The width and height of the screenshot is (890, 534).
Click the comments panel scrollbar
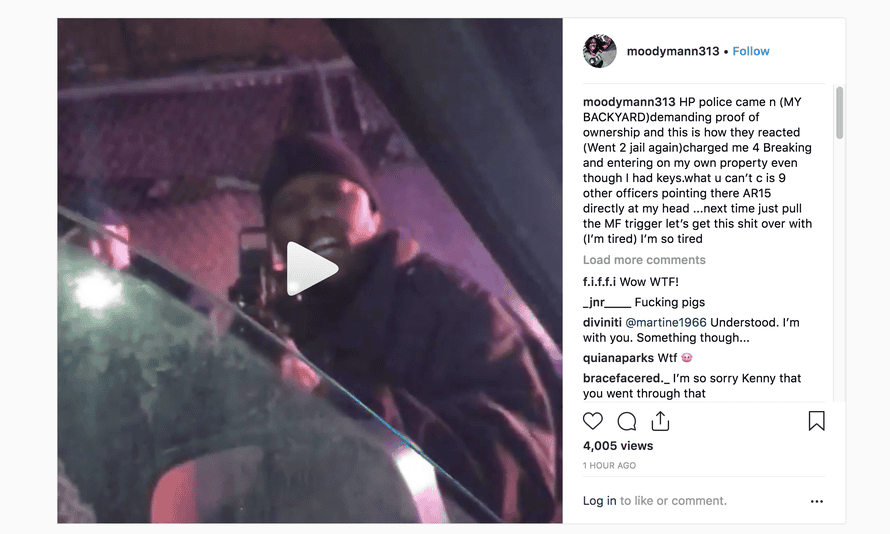tap(839, 112)
